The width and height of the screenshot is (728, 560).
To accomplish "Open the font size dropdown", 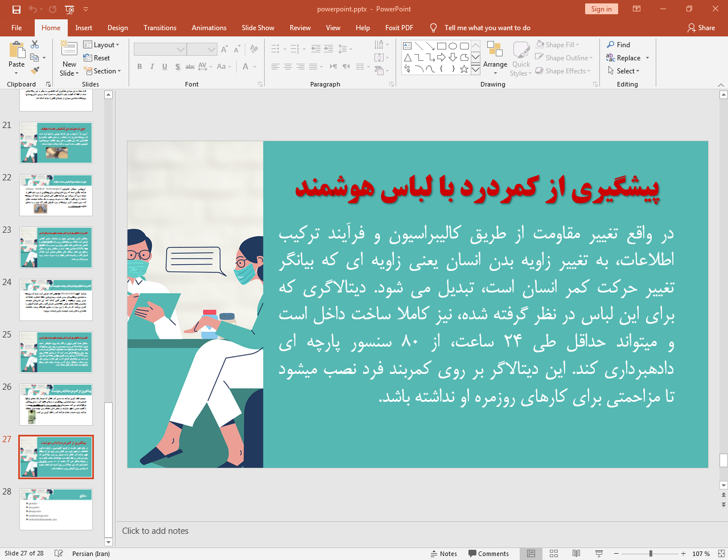I will tap(212, 50).
